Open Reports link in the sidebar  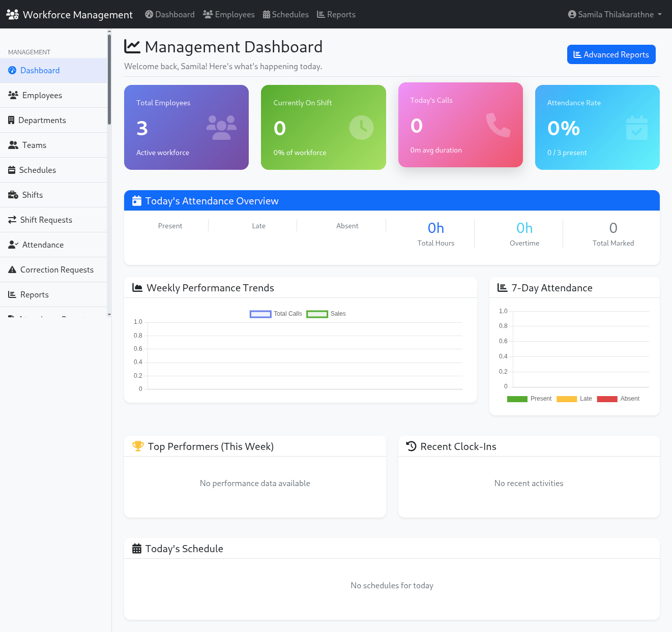click(34, 295)
